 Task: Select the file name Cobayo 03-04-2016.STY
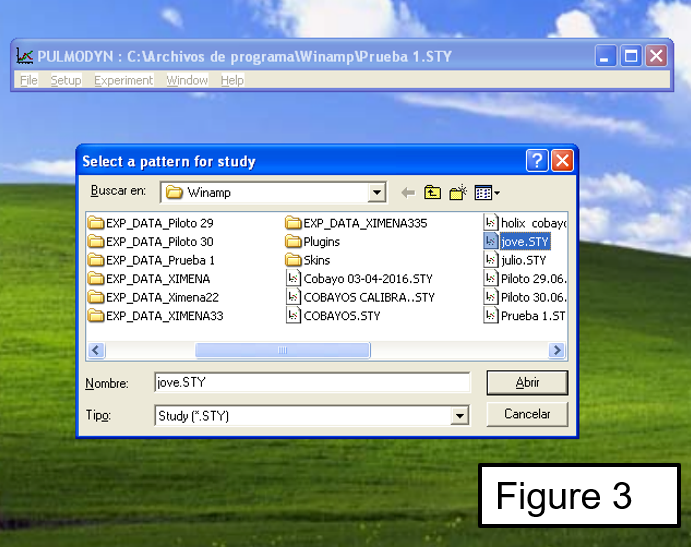368,279
